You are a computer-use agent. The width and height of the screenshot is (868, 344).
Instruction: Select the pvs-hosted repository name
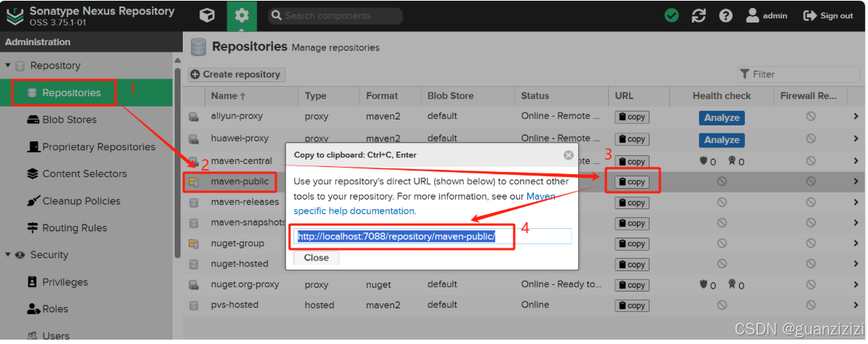coord(234,305)
